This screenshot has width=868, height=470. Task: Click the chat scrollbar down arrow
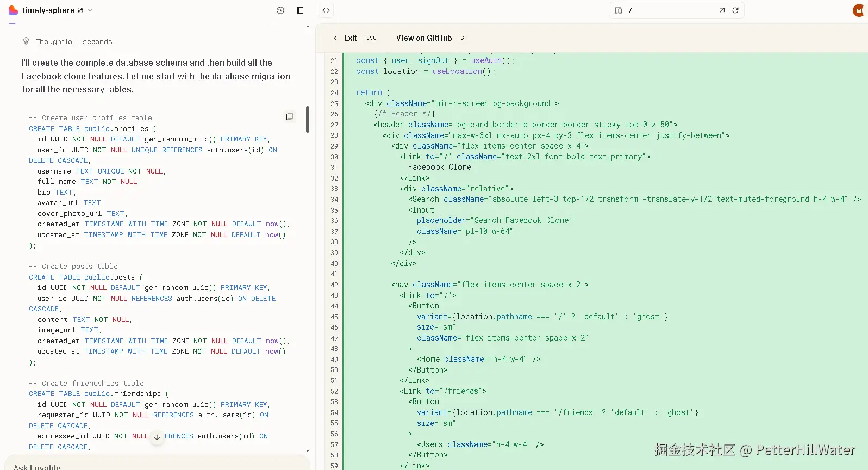[308, 450]
